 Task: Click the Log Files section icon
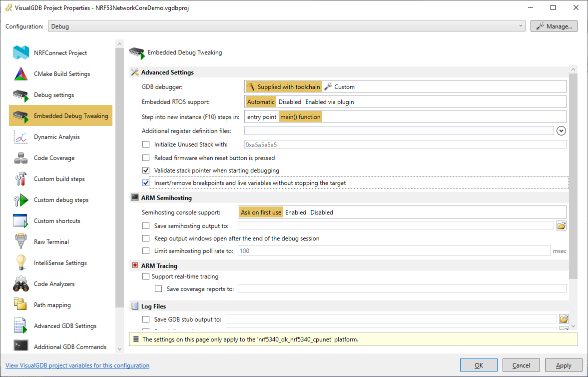pos(135,306)
